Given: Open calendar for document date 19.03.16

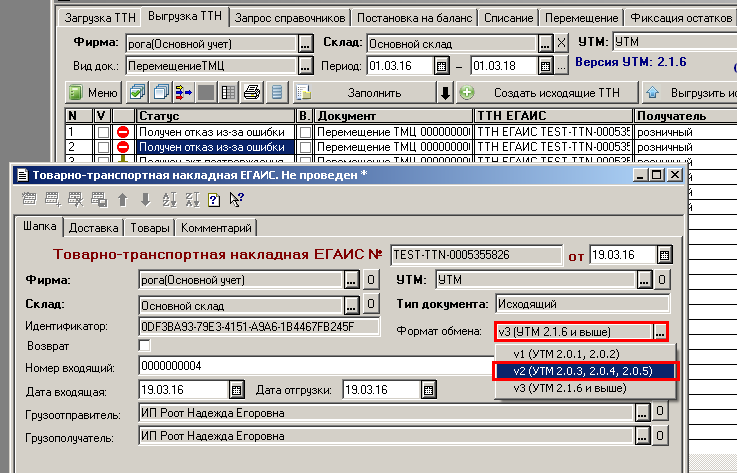Looking at the screenshot, I should tap(664, 255).
